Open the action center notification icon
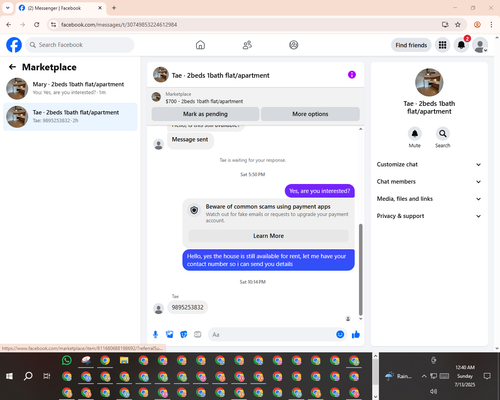 487,376
